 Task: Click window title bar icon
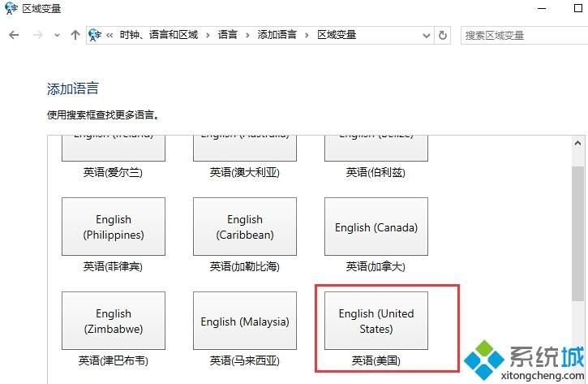(x=11, y=8)
